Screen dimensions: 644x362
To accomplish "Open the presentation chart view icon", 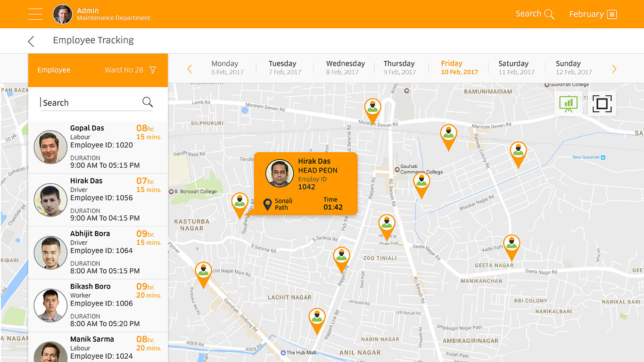I will 568,104.
